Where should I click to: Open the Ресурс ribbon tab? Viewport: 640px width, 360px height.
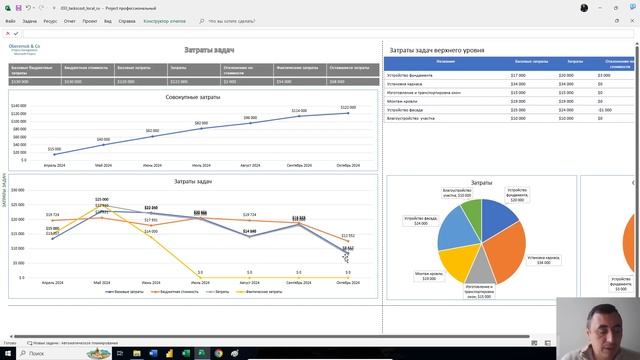click(x=50, y=21)
